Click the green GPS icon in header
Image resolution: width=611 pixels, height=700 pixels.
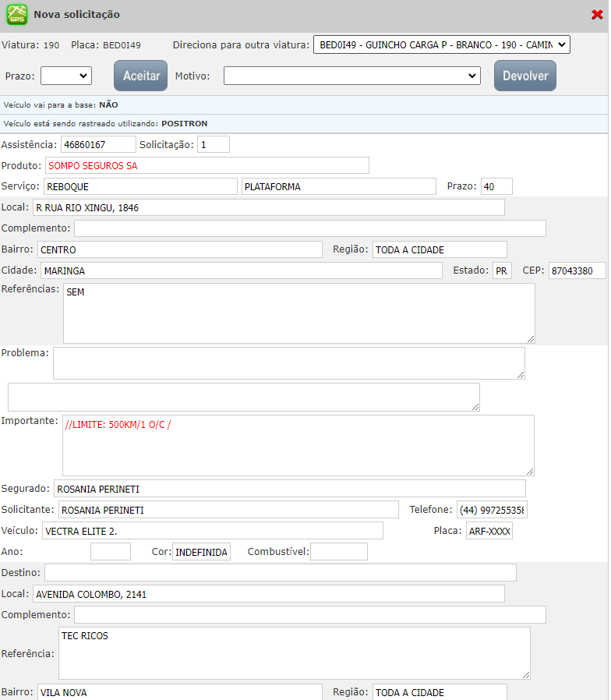pos(17,15)
